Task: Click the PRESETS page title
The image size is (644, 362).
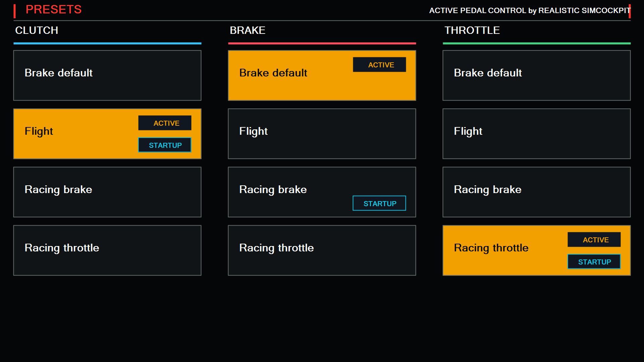Action: 54,9
